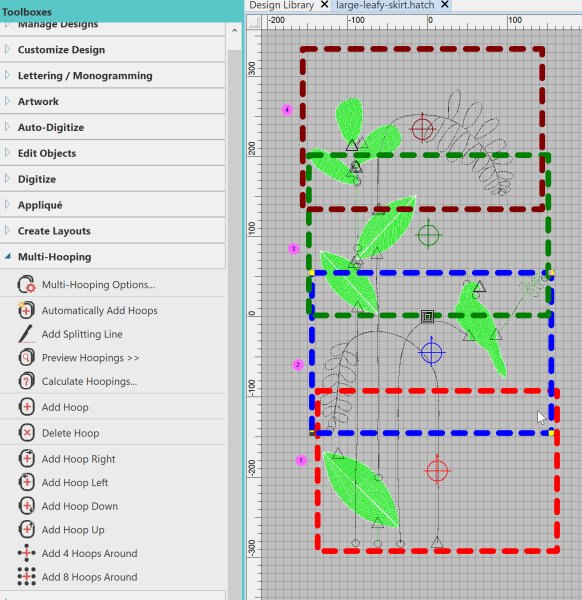Select the large-leafy-skirt.hatch tab
Screen dimensions: 582x600
[385, 5]
